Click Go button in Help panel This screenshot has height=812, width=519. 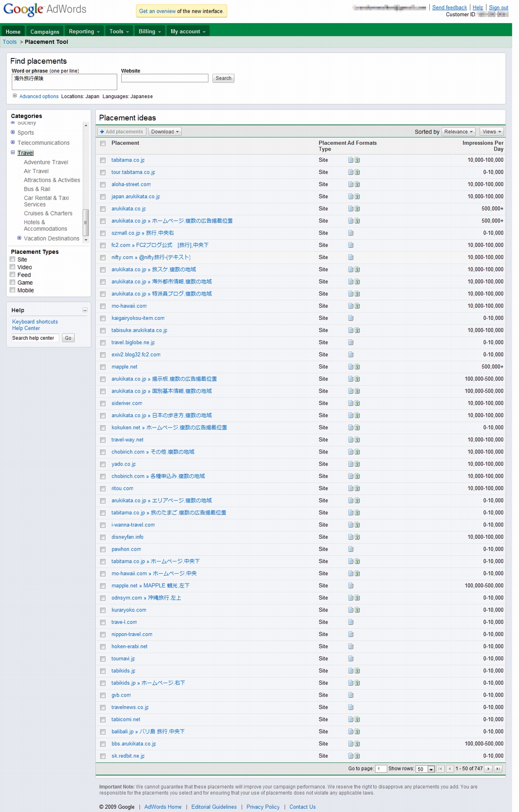click(68, 338)
